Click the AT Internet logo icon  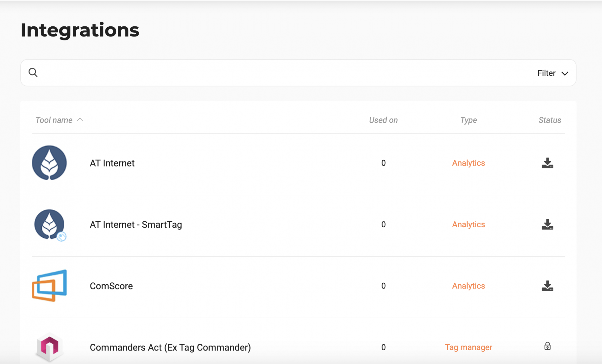tap(49, 163)
